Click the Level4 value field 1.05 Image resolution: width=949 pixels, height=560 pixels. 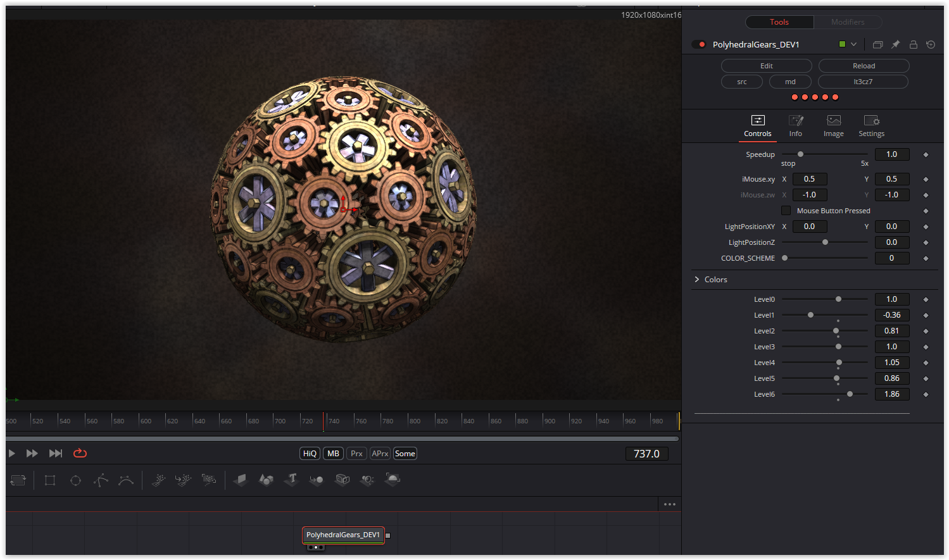pyautogui.click(x=892, y=363)
